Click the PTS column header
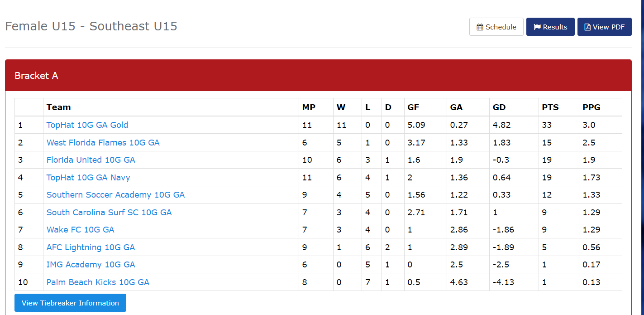 550,107
